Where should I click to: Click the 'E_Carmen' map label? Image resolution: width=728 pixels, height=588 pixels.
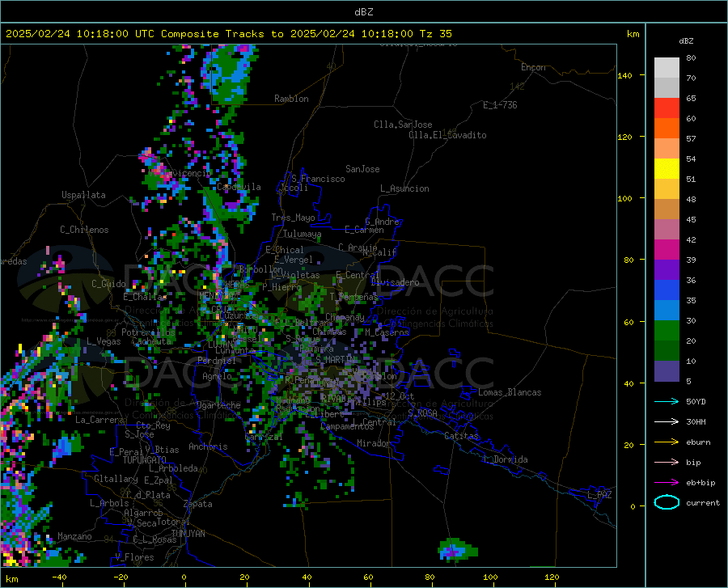[x=364, y=229]
